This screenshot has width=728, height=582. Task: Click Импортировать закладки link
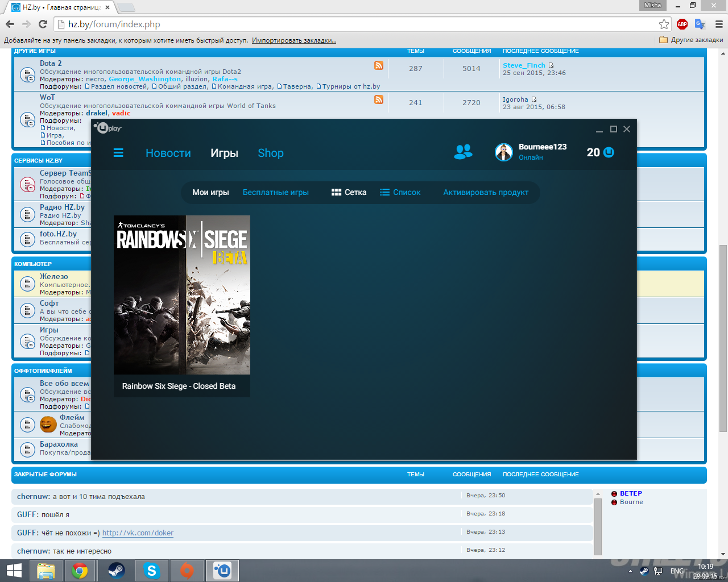click(294, 40)
